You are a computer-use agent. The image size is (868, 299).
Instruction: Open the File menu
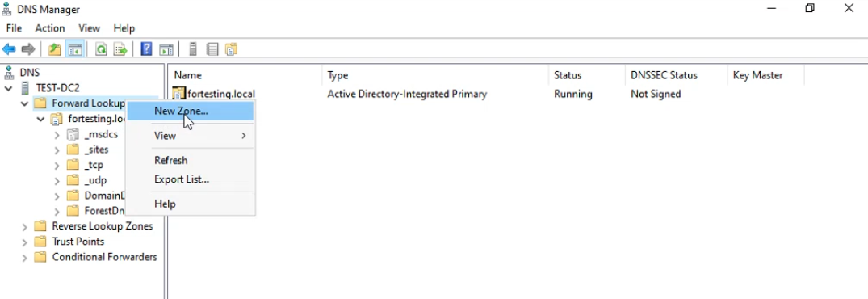14,28
